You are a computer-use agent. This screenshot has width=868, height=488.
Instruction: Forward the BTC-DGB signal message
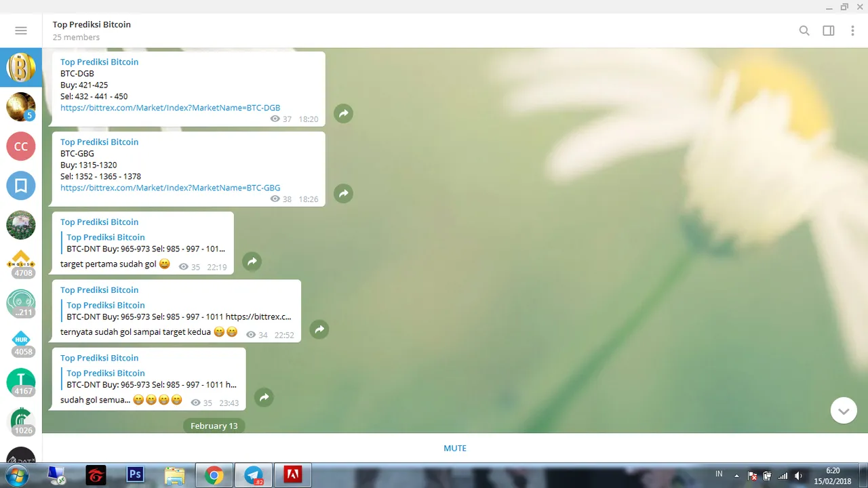344,114
